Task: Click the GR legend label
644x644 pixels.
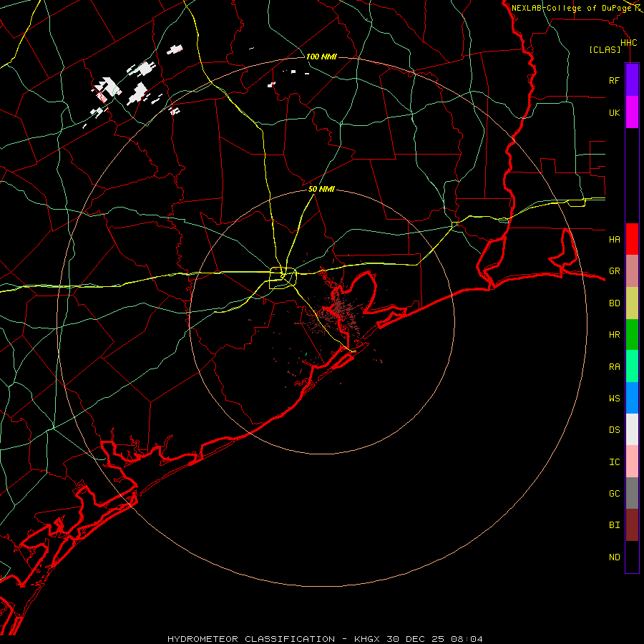Action: point(614,271)
